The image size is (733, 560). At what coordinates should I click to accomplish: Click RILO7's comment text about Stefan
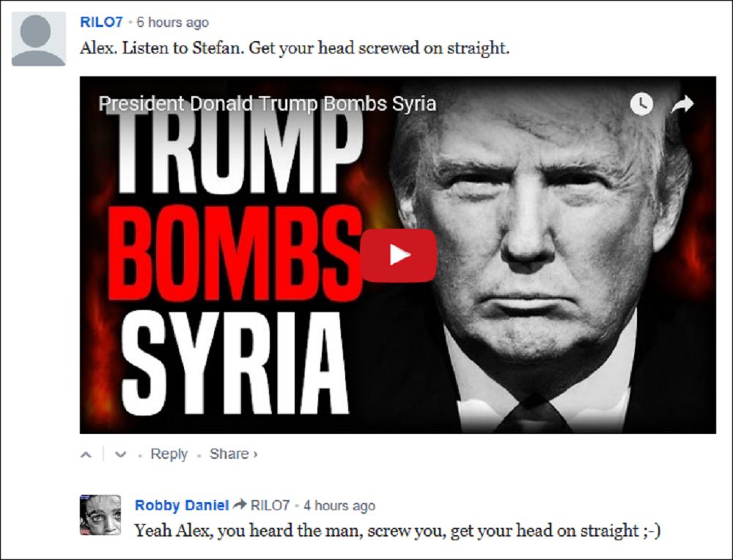point(295,48)
